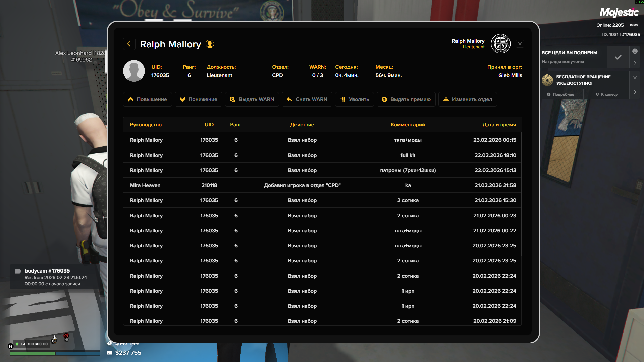This screenshot has width=644, height=362.
Task: Sort by the Дата и время column header
Action: tap(499, 125)
